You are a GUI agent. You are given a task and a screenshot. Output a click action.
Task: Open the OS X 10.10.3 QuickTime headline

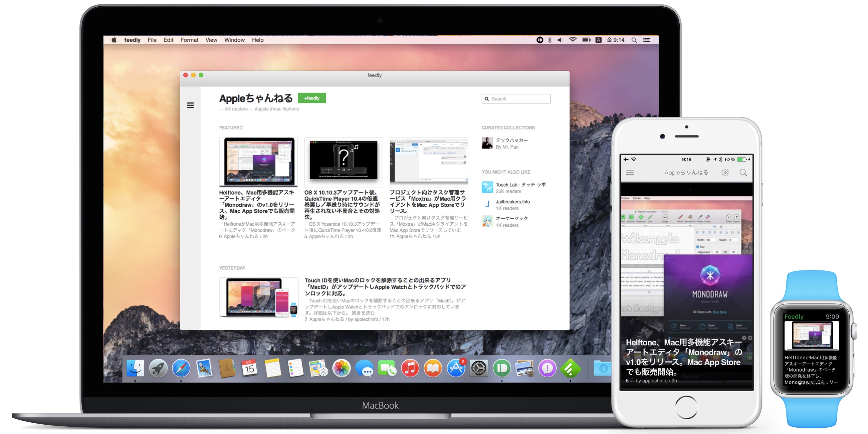click(x=342, y=205)
